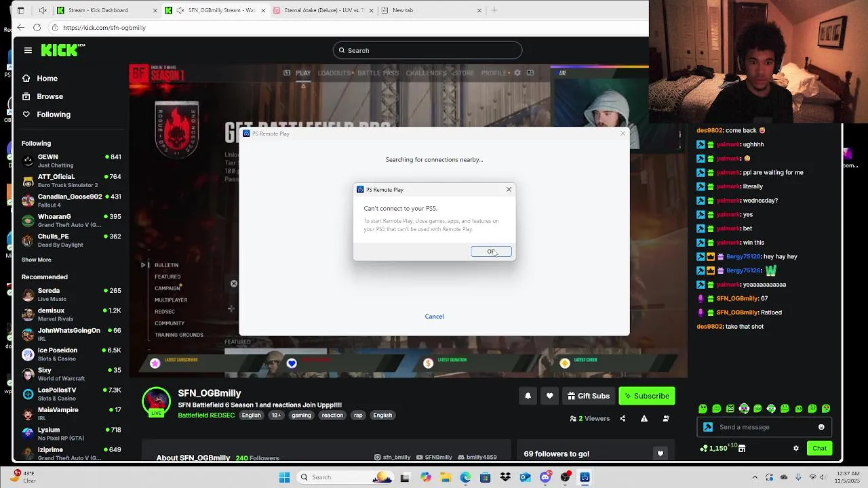Unmute the SFN_OGBmilly Stream tab audio
The width and height of the screenshot is (868, 488).
click(181, 10)
